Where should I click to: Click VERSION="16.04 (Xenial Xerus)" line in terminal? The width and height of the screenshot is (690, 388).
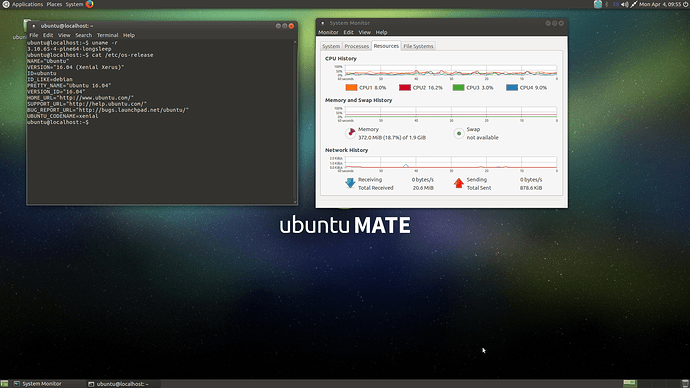(x=76, y=67)
